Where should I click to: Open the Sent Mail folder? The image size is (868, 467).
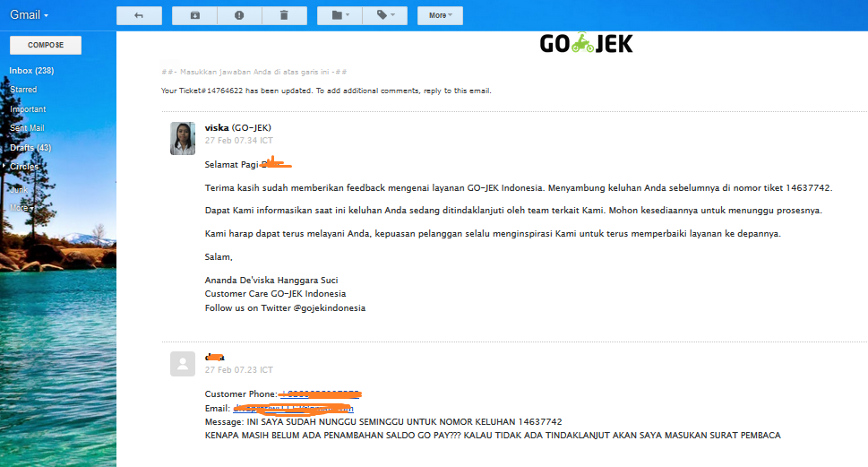pyautogui.click(x=27, y=128)
